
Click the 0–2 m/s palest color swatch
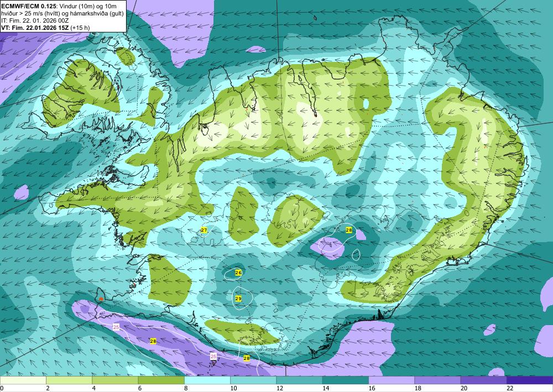click(23, 380)
